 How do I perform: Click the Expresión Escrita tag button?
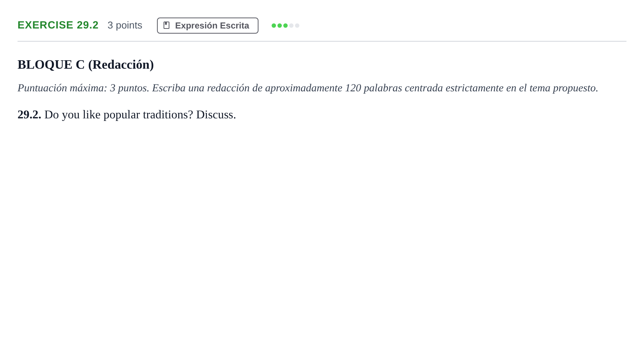(x=207, y=26)
